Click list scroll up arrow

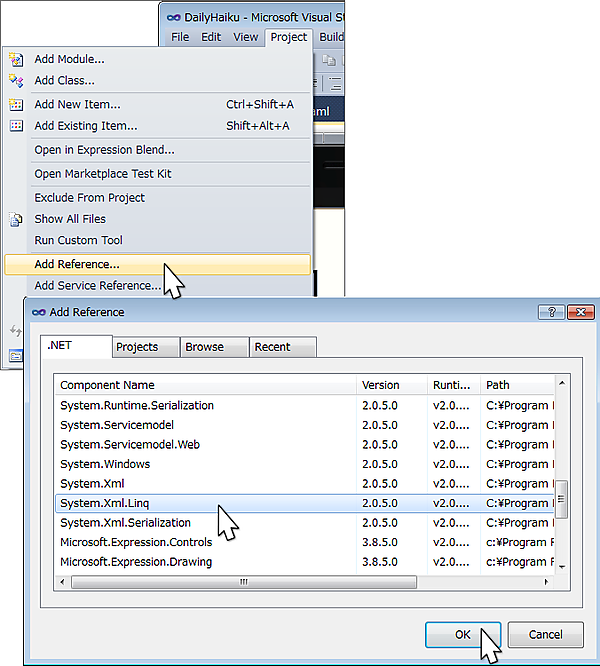tap(562, 384)
